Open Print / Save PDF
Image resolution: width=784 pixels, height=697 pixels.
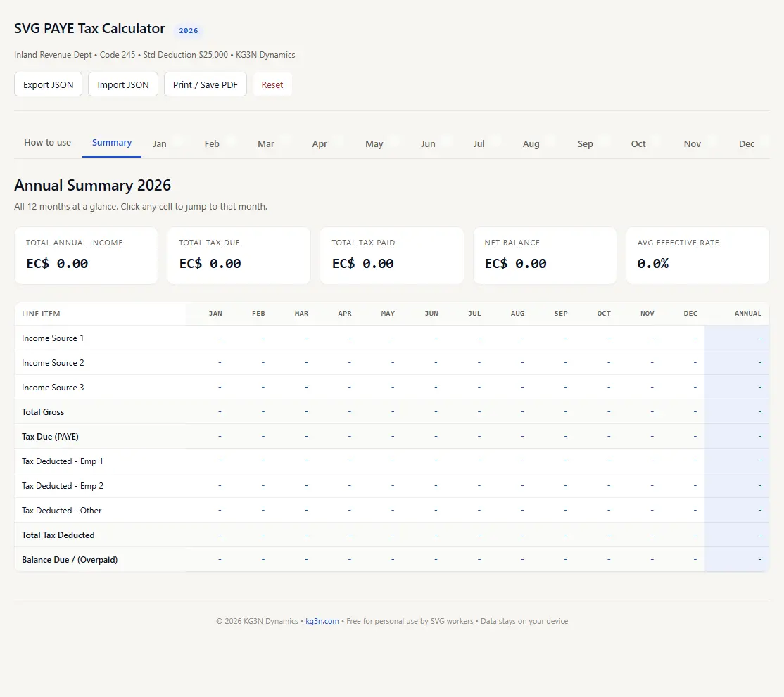[x=205, y=84]
